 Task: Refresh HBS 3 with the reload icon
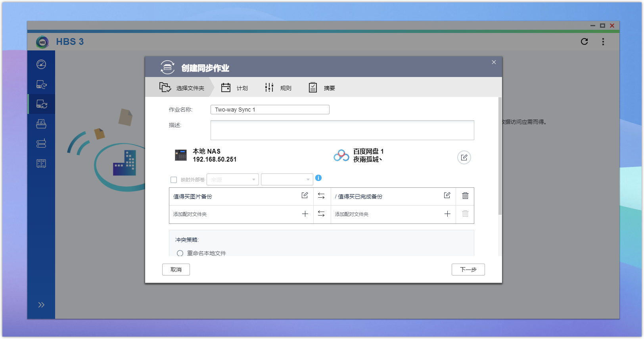coord(584,42)
